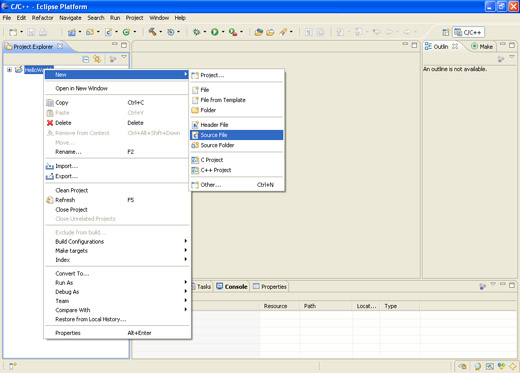Click the New Source Folder toolbar icon
This screenshot has width=520, height=373.
tap(90, 32)
